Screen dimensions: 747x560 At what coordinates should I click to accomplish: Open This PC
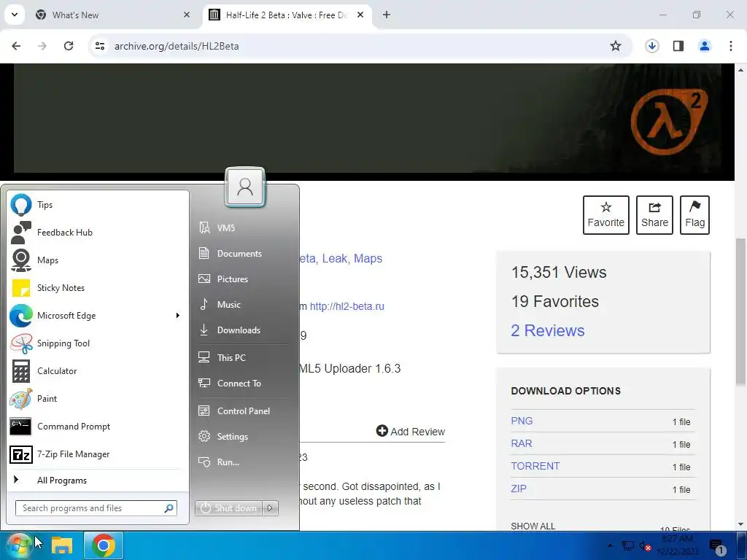(x=243, y=357)
